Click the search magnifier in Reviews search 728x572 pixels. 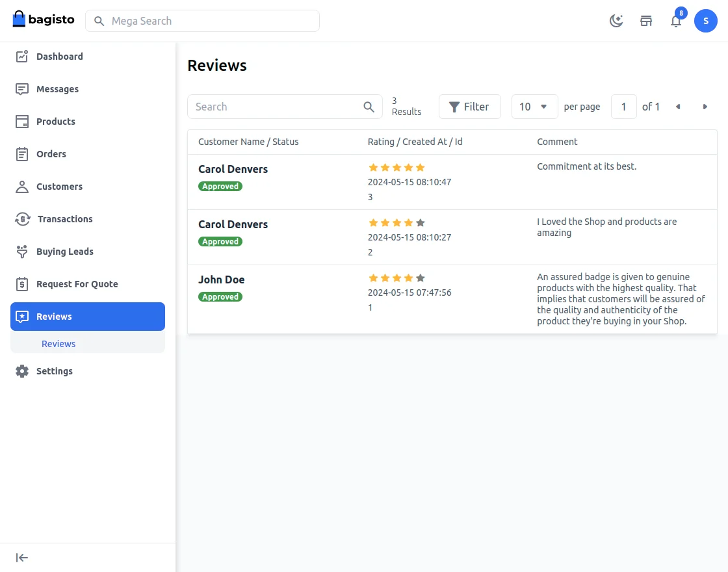click(x=369, y=107)
